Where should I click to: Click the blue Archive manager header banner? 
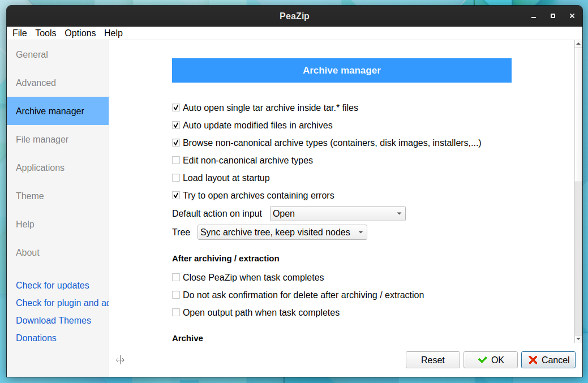pos(342,71)
